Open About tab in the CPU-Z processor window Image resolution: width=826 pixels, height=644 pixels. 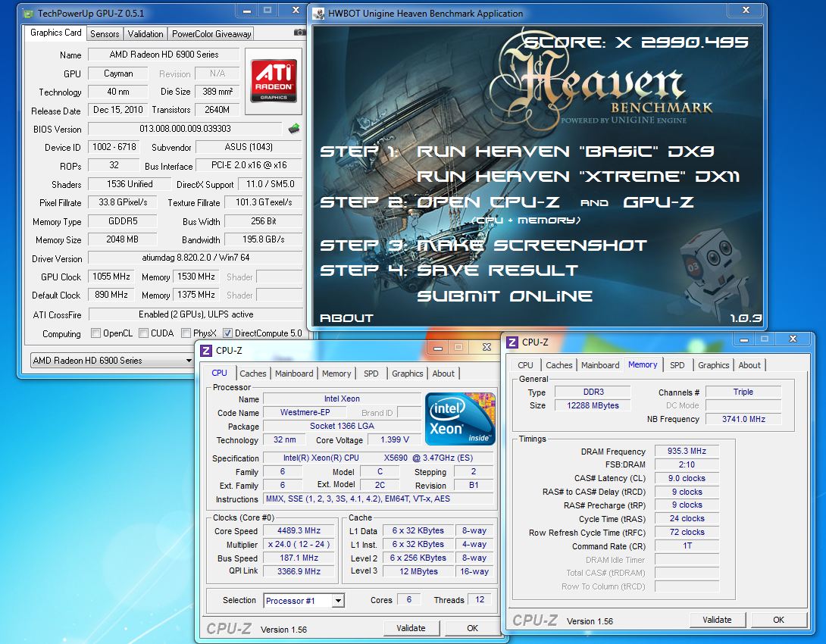click(x=443, y=374)
